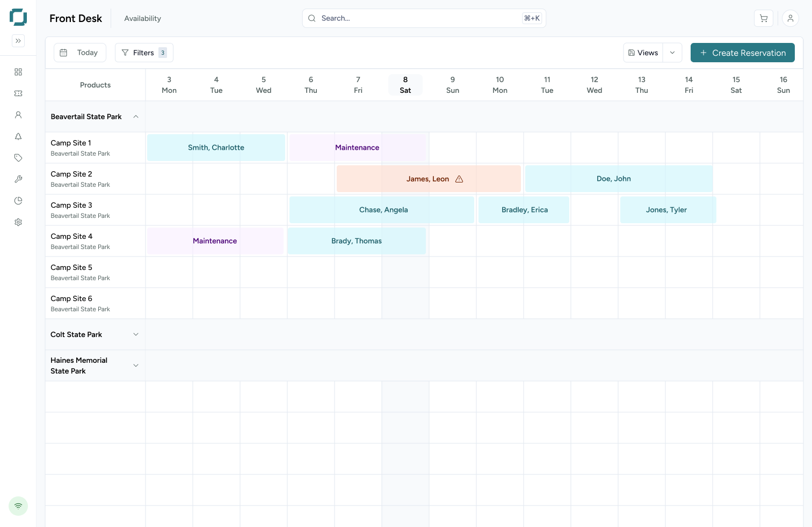
Task: Open the wrench maintenance icon in sidebar
Action: click(18, 179)
